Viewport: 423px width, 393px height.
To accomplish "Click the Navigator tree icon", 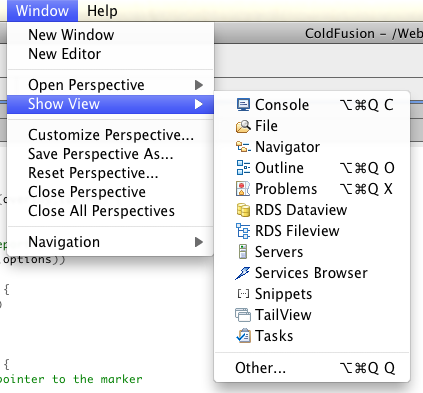I will [x=243, y=147].
